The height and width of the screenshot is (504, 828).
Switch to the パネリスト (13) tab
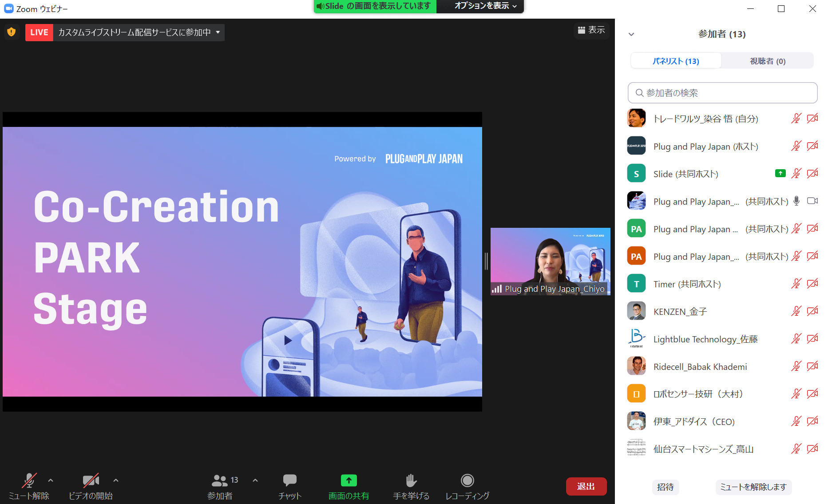tap(676, 61)
